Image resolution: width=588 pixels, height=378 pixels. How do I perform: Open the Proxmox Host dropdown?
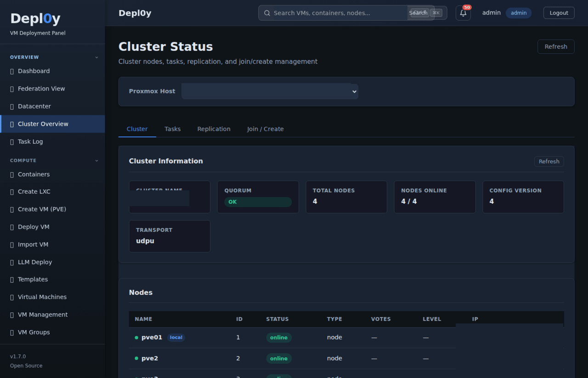pyautogui.click(x=270, y=91)
